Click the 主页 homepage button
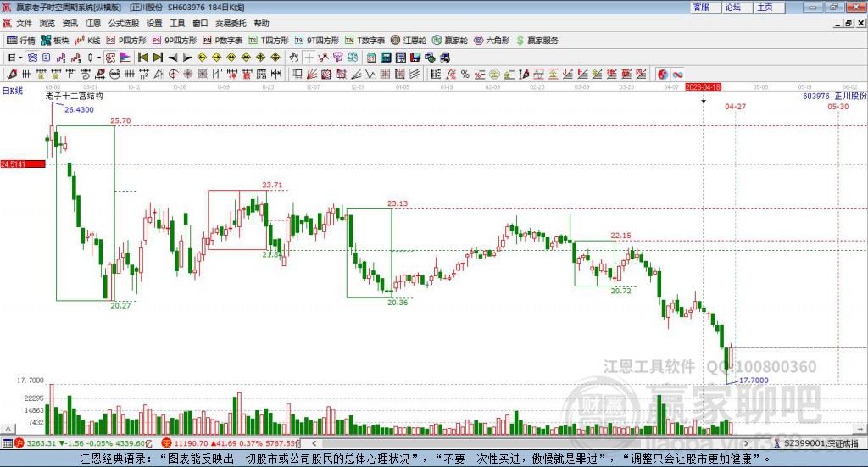Image resolution: width=868 pixels, height=467 pixels. tap(770, 7)
